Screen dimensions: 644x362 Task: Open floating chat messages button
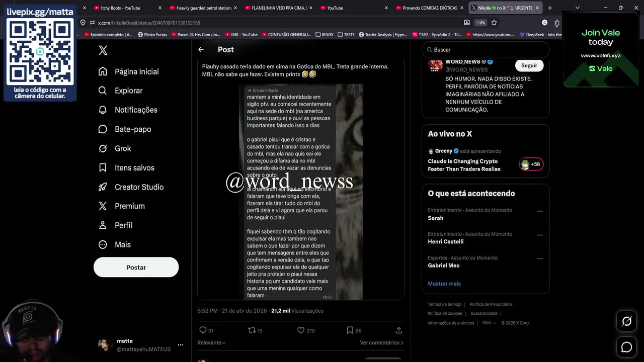(x=626, y=347)
